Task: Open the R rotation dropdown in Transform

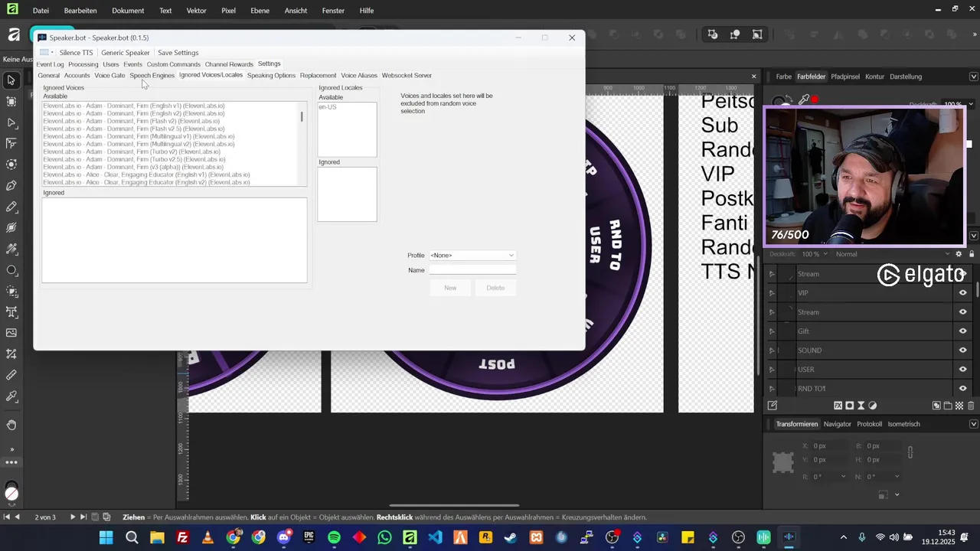Action: 844,477
